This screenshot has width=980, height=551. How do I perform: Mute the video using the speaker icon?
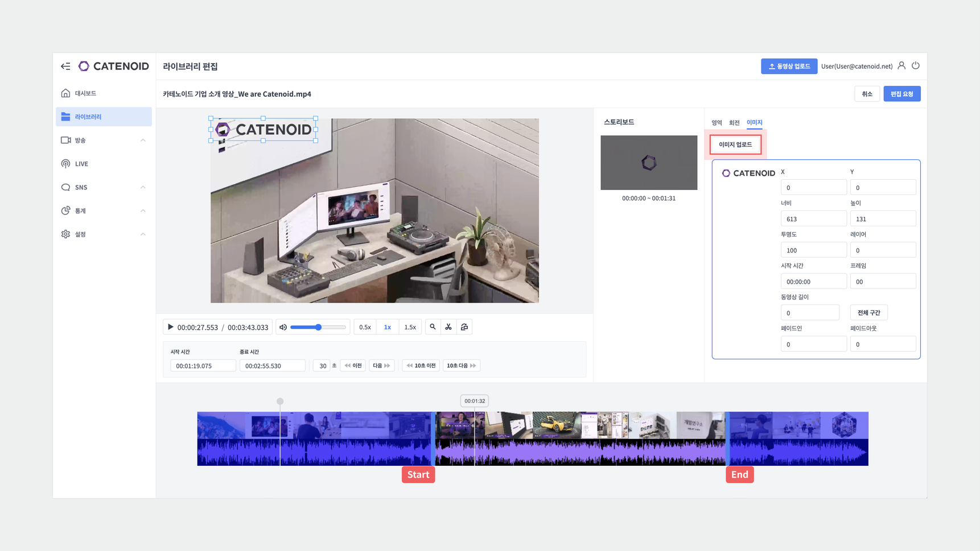tap(283, 327)
